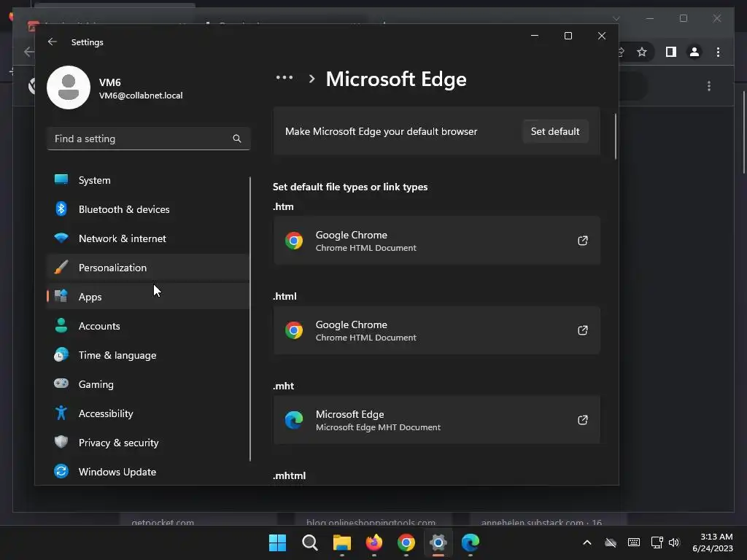747x560 pixels.
Task: Open Accessibility settings
Action: (x=148, y=413)
